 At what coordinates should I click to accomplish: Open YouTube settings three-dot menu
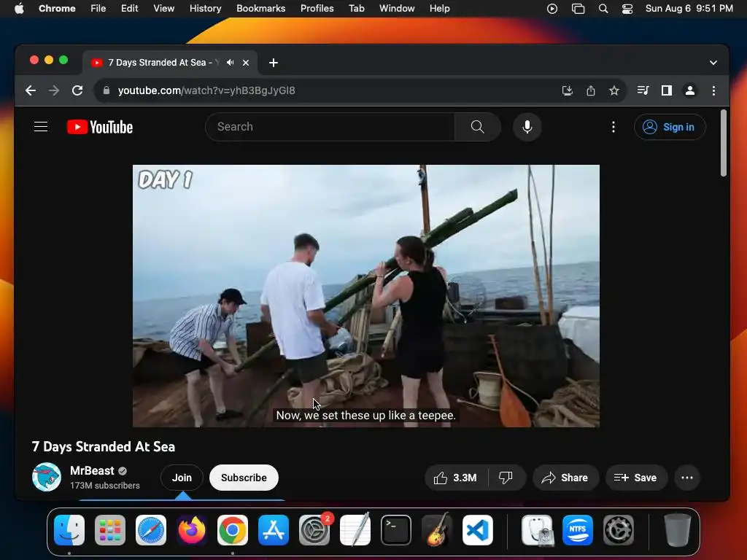coord(613,127)
